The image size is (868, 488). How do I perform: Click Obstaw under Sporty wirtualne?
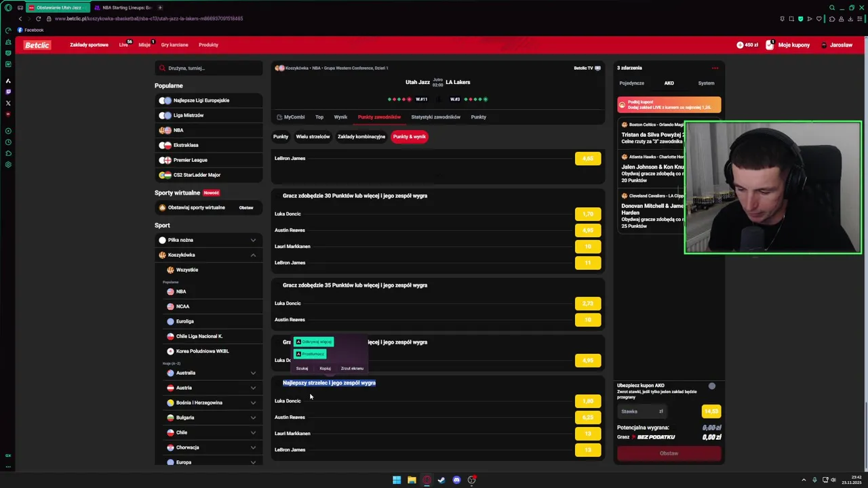246,207
